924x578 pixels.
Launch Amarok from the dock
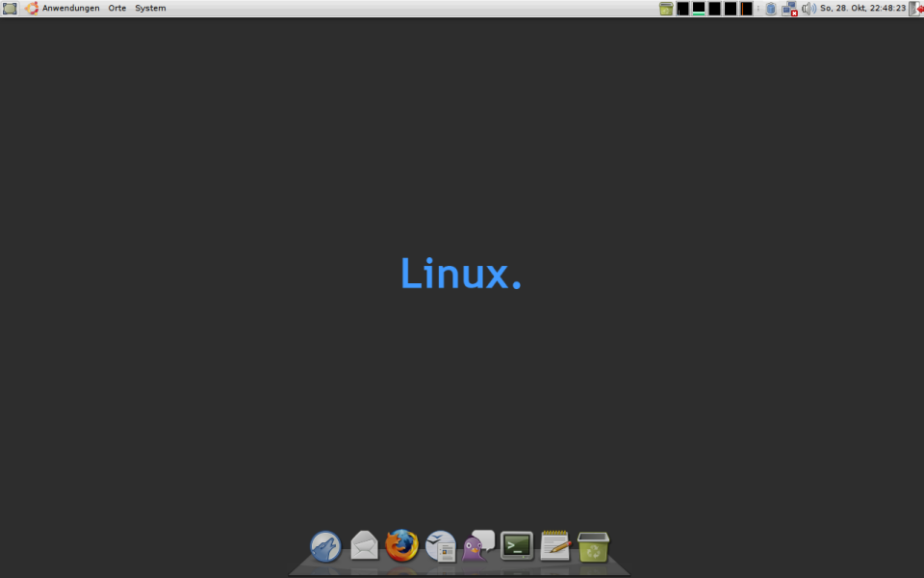326,546
